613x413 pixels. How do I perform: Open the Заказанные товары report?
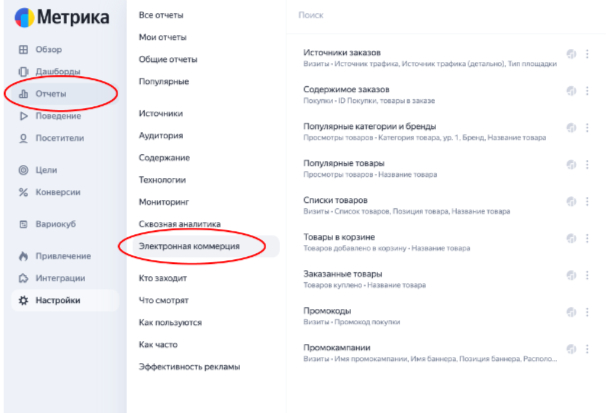[x=337, y=274]
